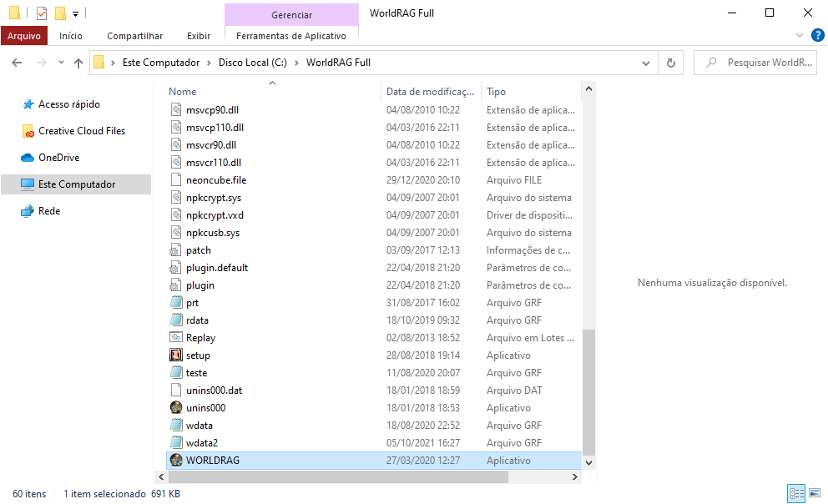Go back with the left arrow
Image resolution: width=828 pixels, height=504 pixels.
[x=17, y=63]
